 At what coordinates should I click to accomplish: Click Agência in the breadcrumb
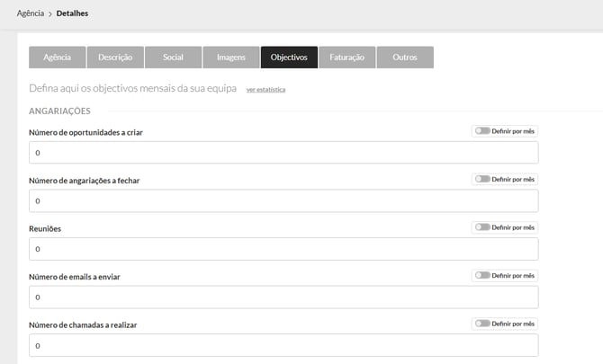pos(31,13)
